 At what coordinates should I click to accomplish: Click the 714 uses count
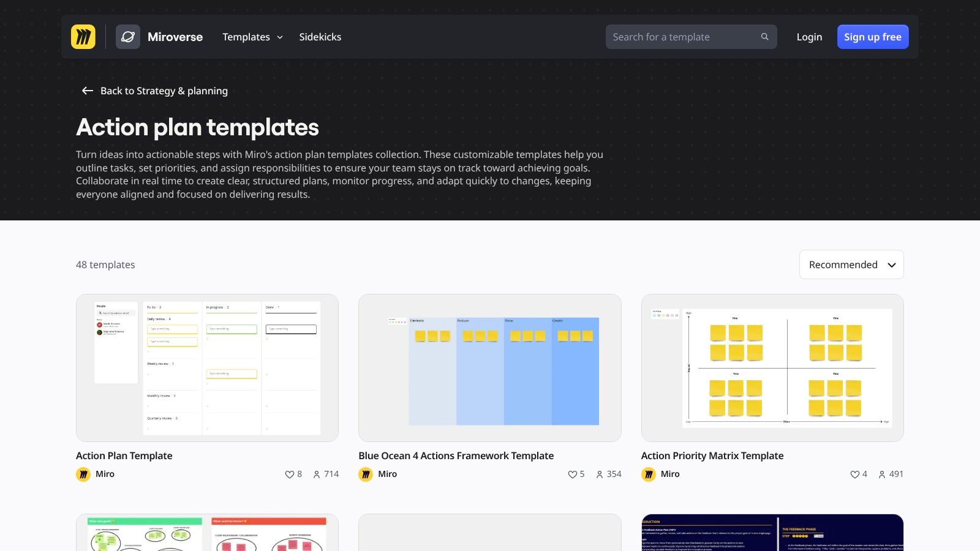pos(331,474)
